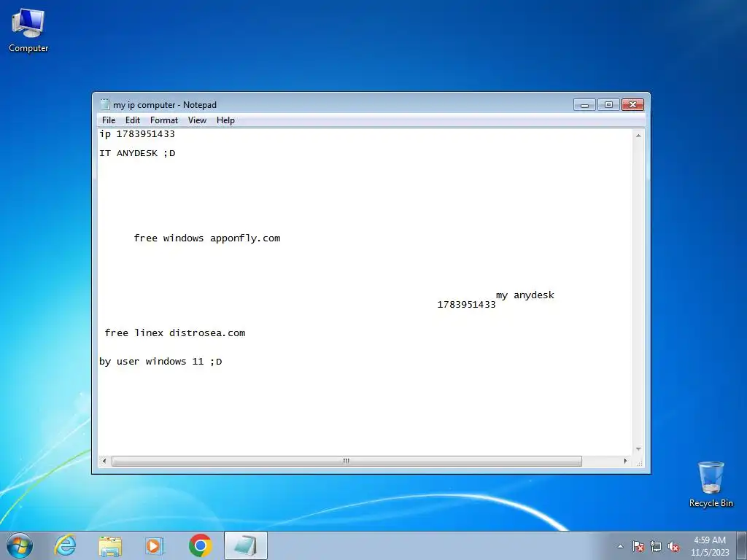Screen dimensions: 747x560
Task: Open the clock showing 4:59 AM
Action: coord(710,546)
